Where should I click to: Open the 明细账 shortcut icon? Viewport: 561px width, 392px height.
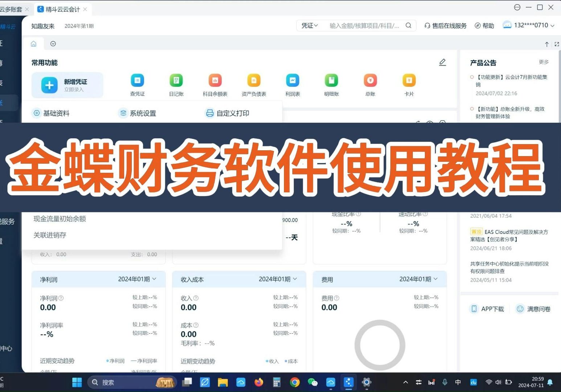332,80
